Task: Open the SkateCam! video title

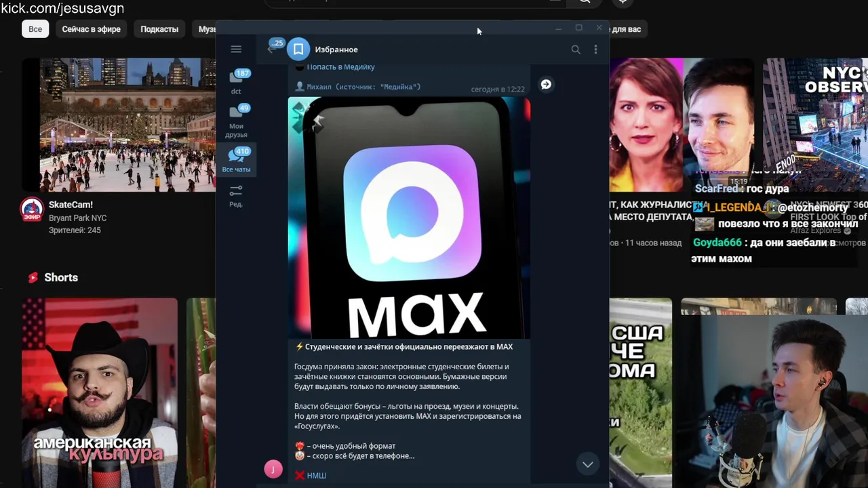Action: (71, 205)
